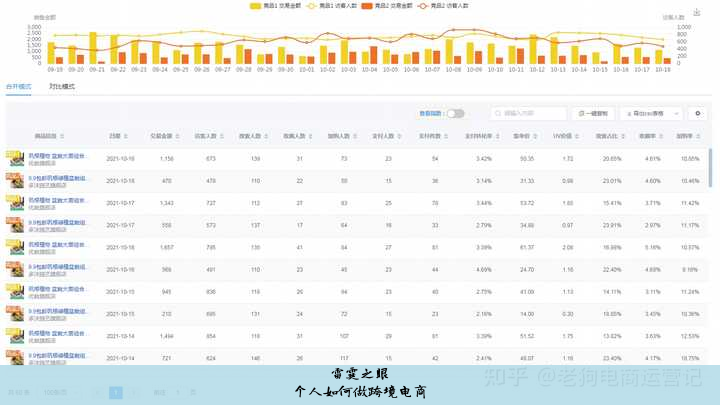Click the table's vertical scrollbar
The width and height of the screenshot is (720, 406).
coord(711,170)
